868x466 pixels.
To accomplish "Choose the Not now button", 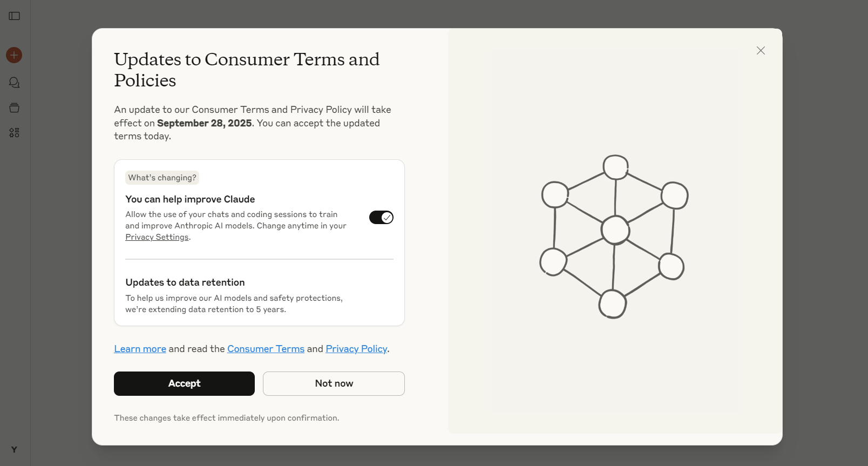I will tap(334, 383).
